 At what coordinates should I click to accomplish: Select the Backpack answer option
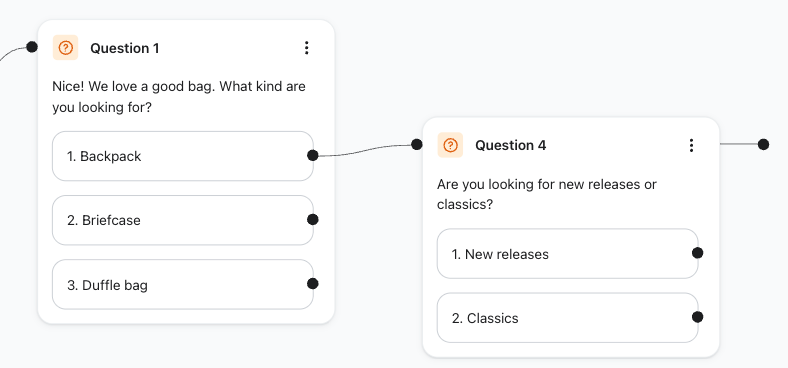click(183, 156)
